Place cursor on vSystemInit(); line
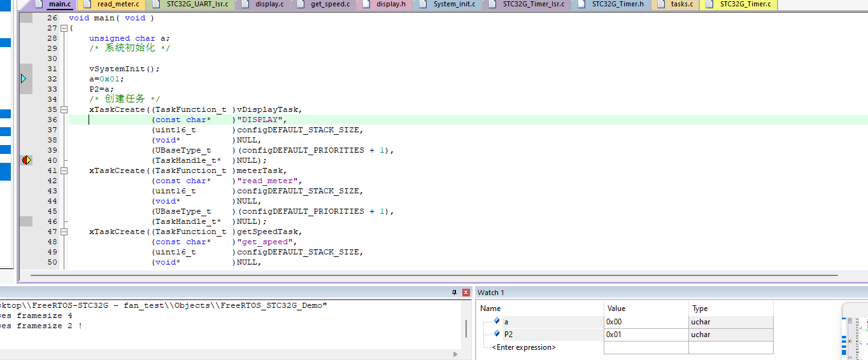This screenshot has width=868, height=360. click(125, 69)
